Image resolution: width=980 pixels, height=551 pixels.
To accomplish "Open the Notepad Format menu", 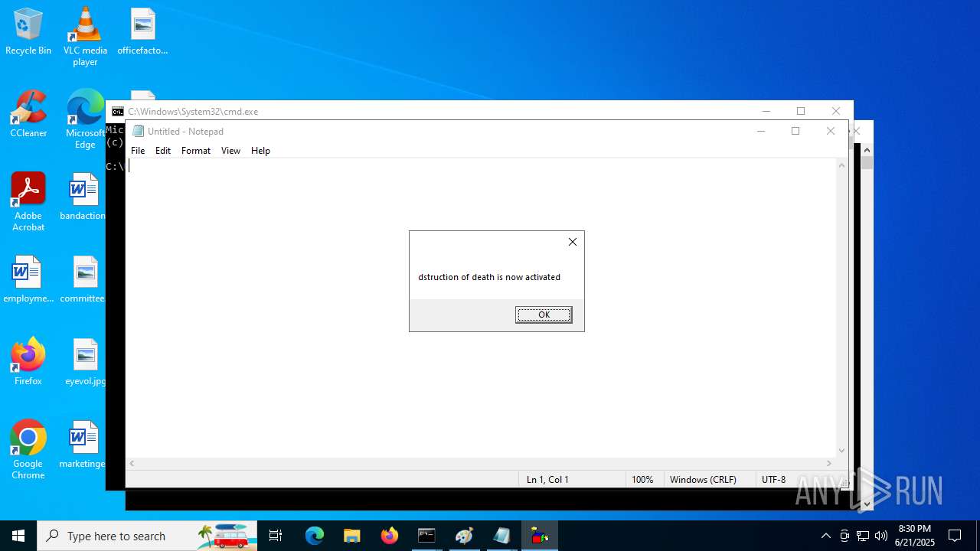I will pyautogui.click(x=196, y=151).
